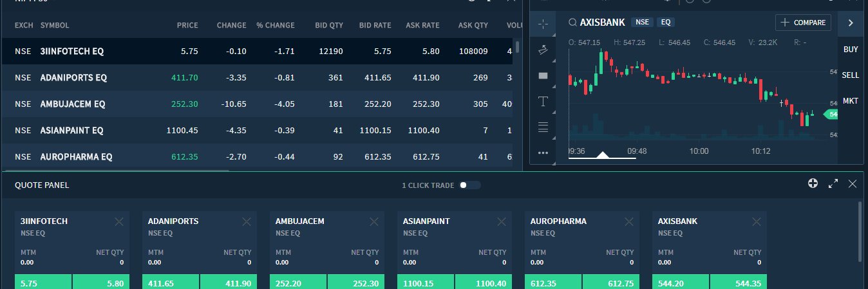
Task: Select the AMBUJACEM EQ watchlist row
Action: tap(258, 104)
